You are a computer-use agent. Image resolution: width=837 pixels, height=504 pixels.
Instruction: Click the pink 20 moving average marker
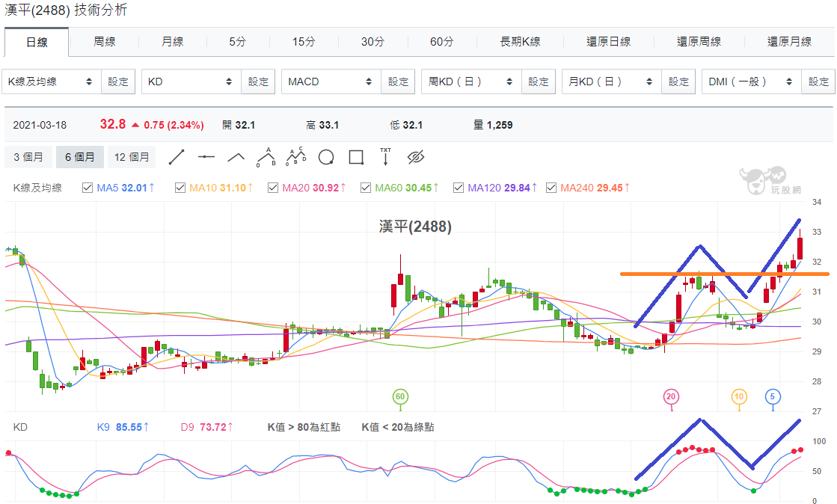tap(671, 396)
